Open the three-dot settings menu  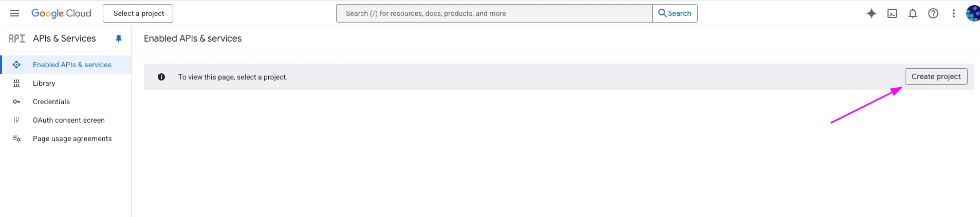tap(954, 13)
